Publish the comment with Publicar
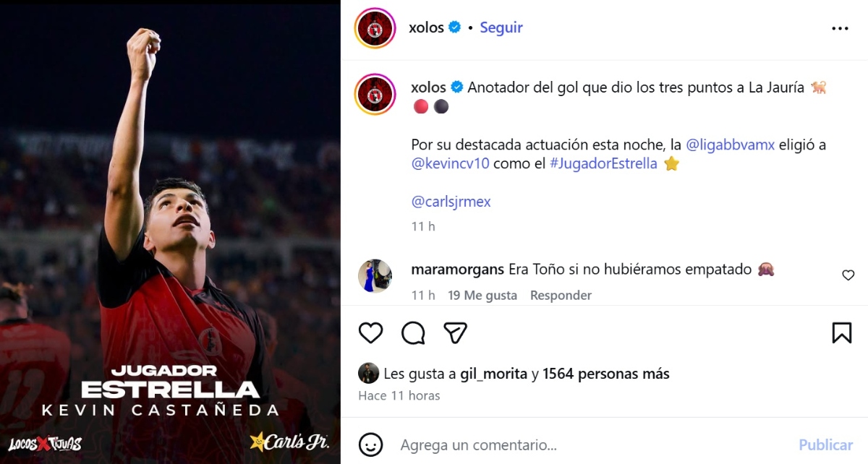 (x=825, y=444)
